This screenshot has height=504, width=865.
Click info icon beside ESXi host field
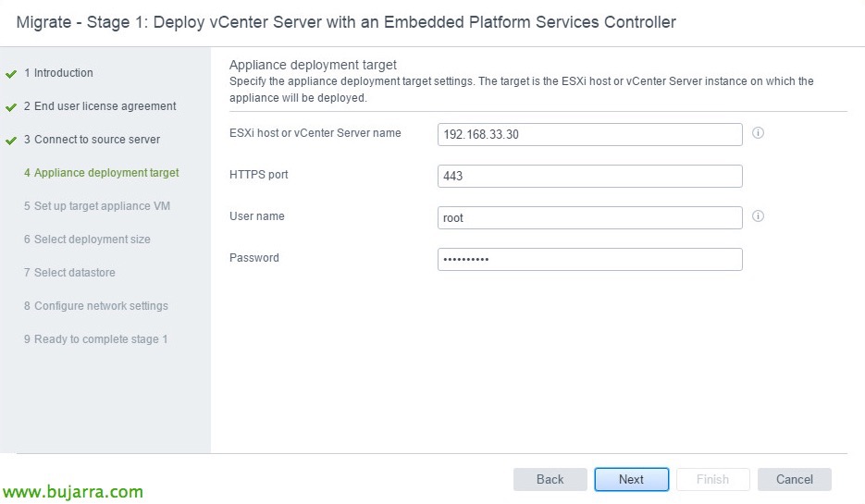tap(758, 133)
